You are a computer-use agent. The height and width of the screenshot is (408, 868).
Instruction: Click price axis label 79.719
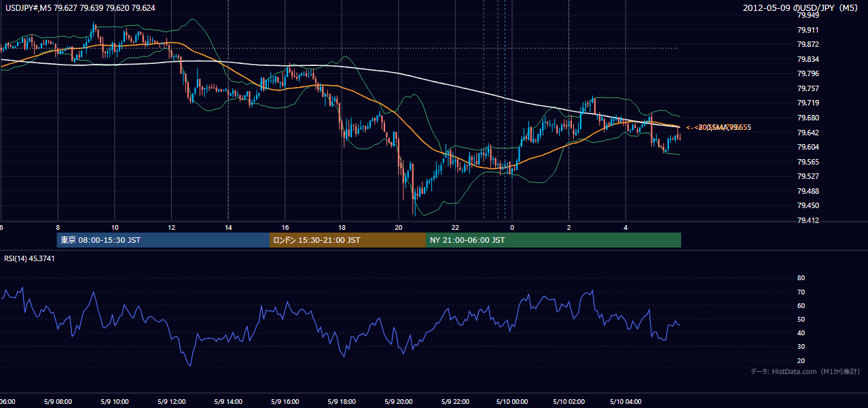pyautogui.click(x=808, y=103)
